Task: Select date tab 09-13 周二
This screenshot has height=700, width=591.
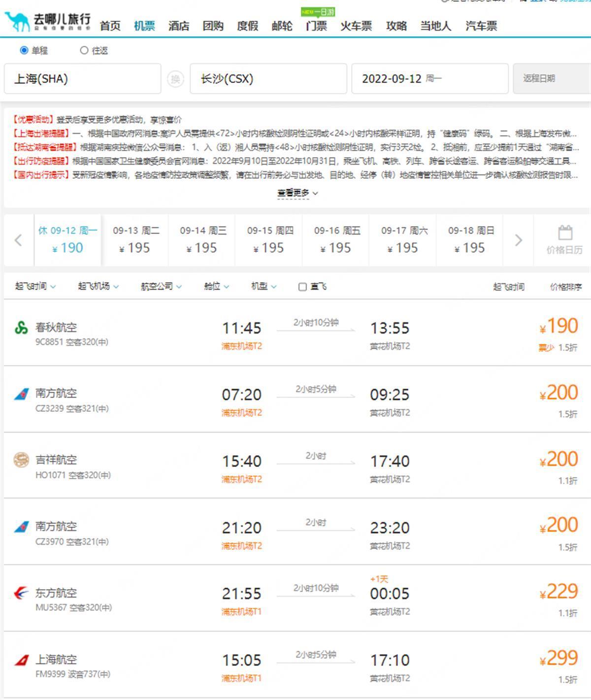Action: click(x=135, y=240)
